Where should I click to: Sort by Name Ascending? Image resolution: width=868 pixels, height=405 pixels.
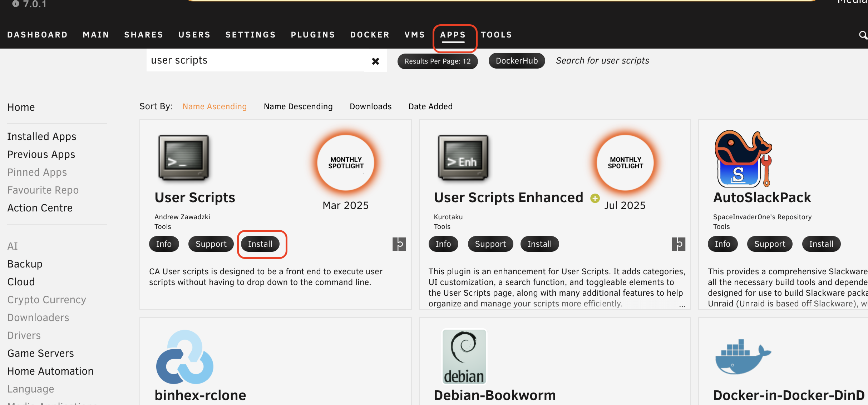coord(214,106)
